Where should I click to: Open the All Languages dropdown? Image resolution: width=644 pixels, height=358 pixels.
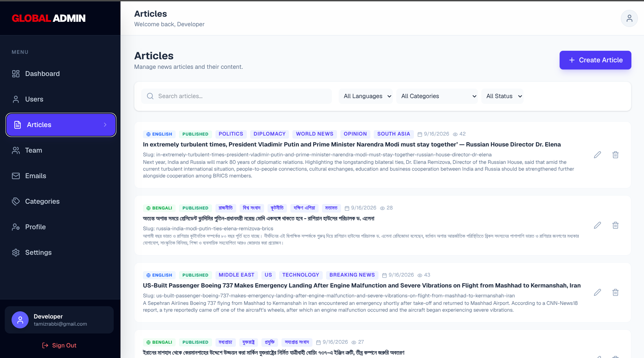pos(366,96)
